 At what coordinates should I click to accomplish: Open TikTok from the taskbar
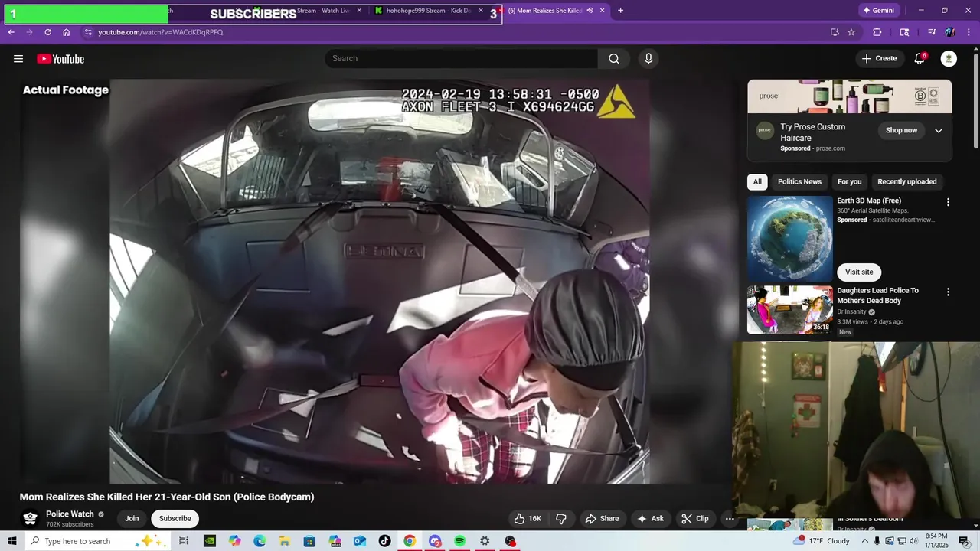[x=384, y=541]
